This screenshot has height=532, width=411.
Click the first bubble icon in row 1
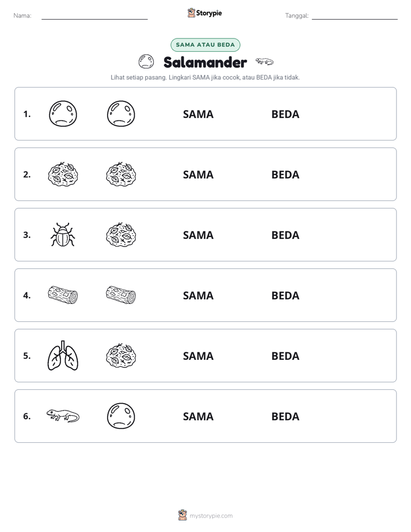click(63, 113)
